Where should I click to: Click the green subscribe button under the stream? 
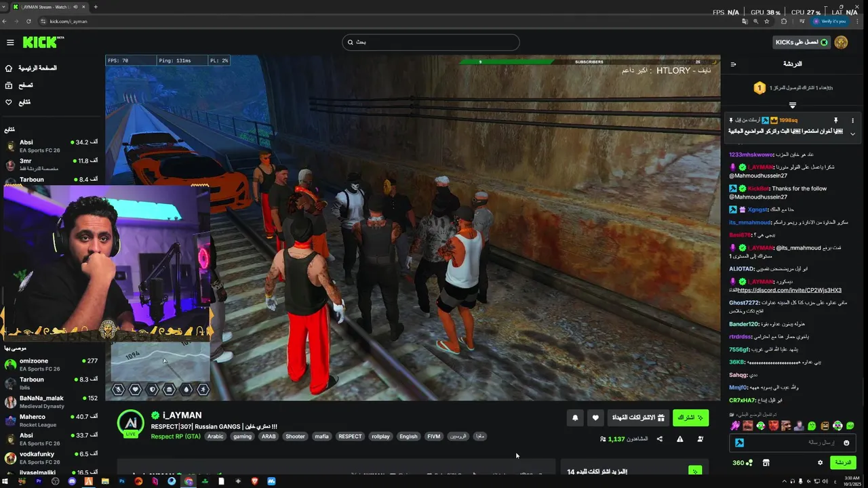click(690, 418)
